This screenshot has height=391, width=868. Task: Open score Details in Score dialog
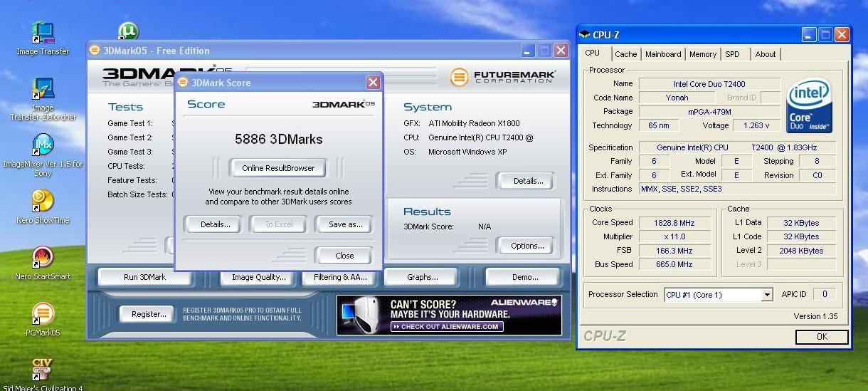(x=215, y=224)
